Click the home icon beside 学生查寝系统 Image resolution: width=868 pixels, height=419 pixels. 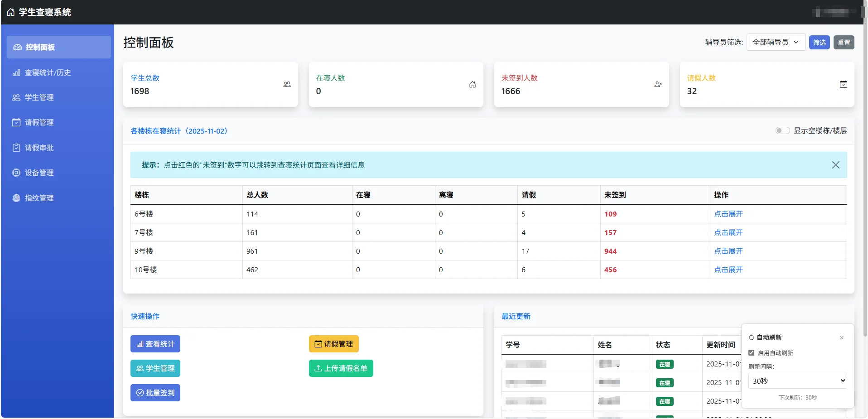pos(11,12)
